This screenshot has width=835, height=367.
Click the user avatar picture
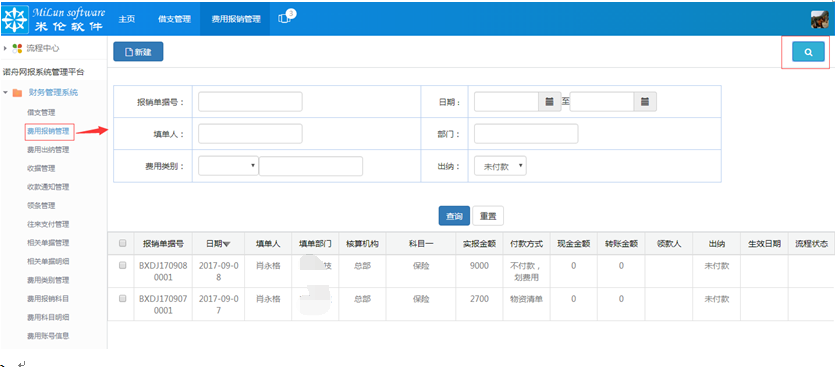[x=820, y=19]
